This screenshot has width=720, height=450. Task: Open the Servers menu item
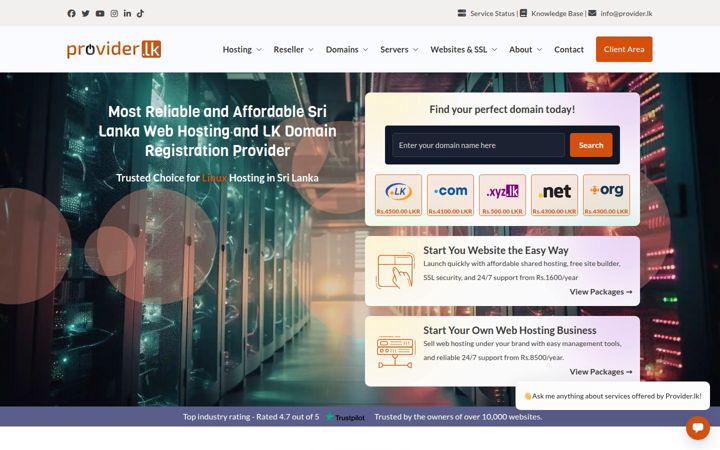pyautogui.click(x=394, y=50)
